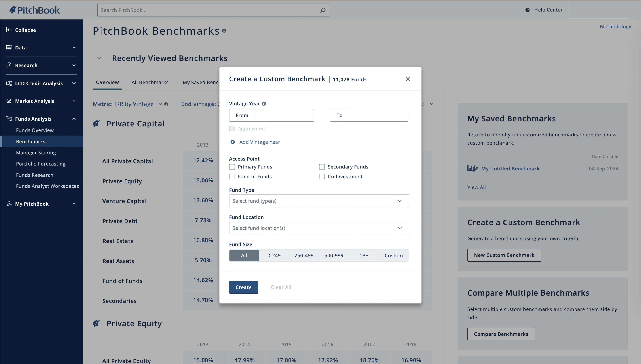641x364 pixels.
Task: Open the Select fund type(s) dropdown
Action: [319, 201]
